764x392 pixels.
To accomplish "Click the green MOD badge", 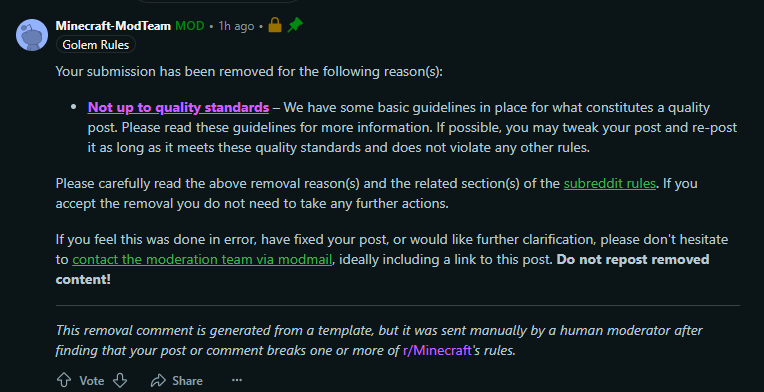I will coord(190,26).
